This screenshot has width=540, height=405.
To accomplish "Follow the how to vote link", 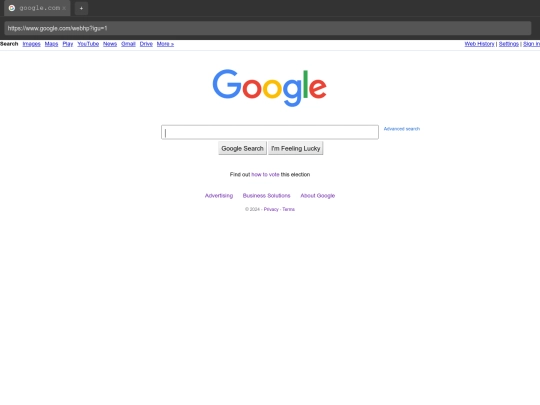I will (x=265, y=175).
